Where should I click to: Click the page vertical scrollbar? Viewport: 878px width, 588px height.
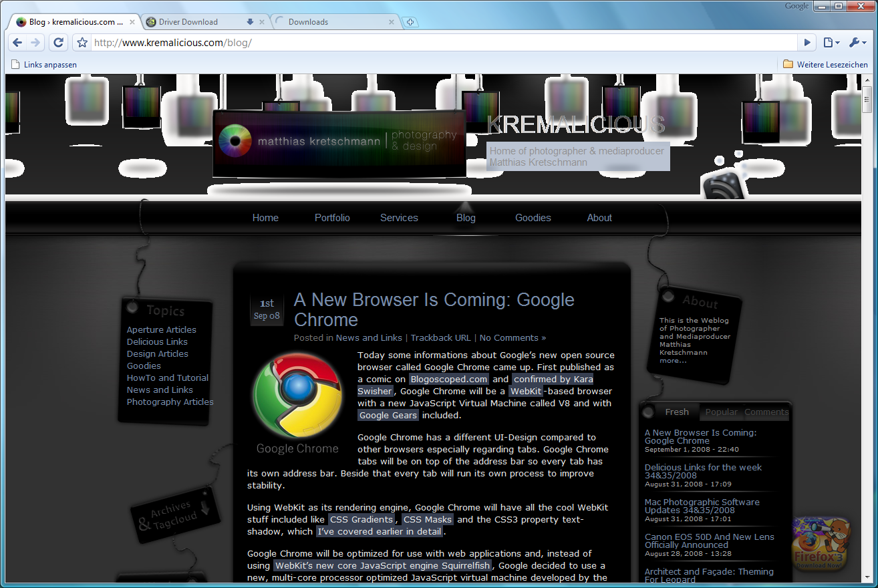(867, 99)
